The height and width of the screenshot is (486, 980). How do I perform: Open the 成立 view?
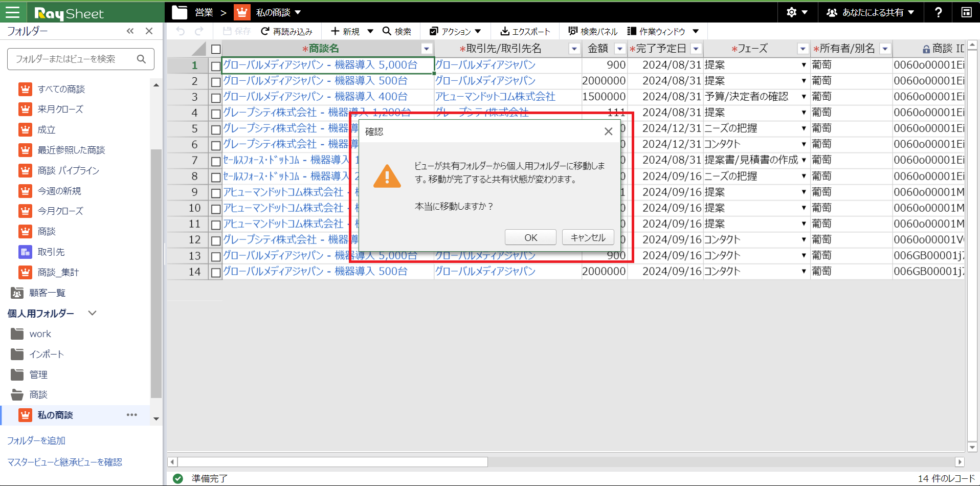tap(46, 129)
